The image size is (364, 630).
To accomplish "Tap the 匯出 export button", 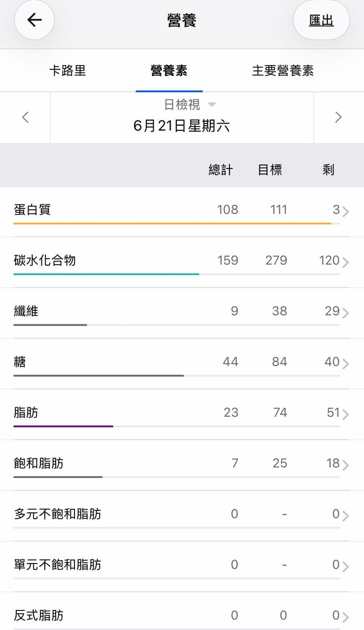I will [x=321, y=20].
